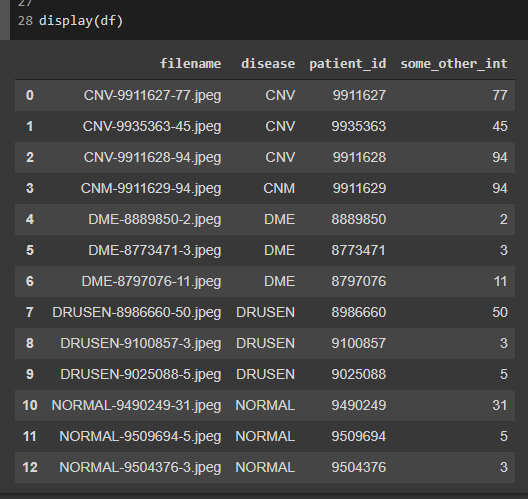The width and height of the screenshot is (528, 499).
Task: Select cell CNV-9911627-77.jpeg
Action: tap(153, 96)
